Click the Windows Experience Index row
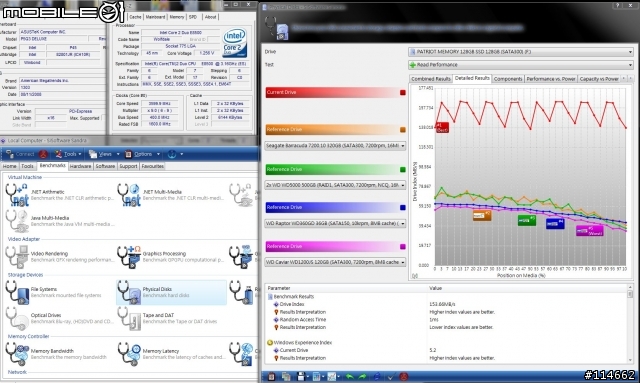Image resolution: width=640 pixels, height=383 pixels. click(447, 343)
